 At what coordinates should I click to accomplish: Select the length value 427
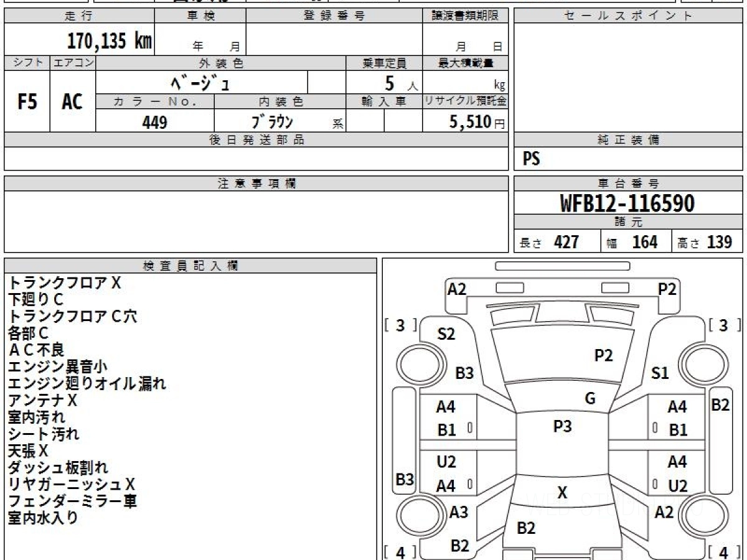point(566,242)
